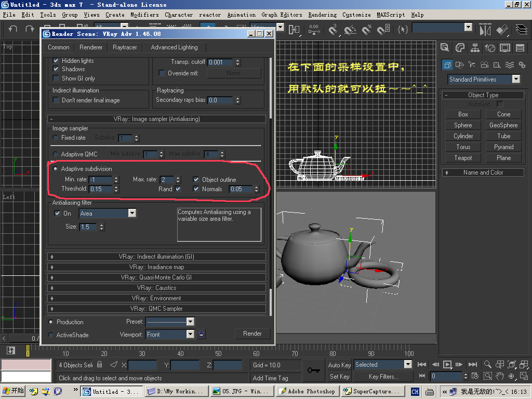Click the Mirror tool icon
The image size is (532, 399).
tap(485, 30)
